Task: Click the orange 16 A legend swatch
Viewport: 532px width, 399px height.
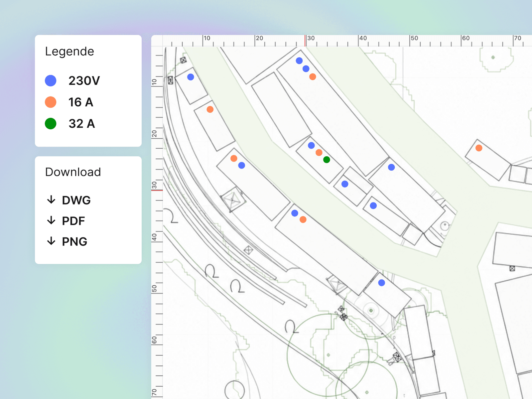Action: click(51, 102)
